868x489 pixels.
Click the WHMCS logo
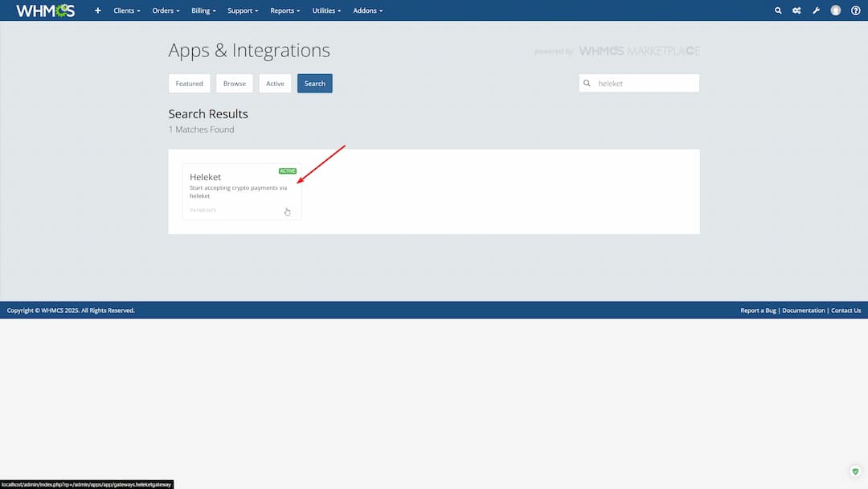(45, 10)
